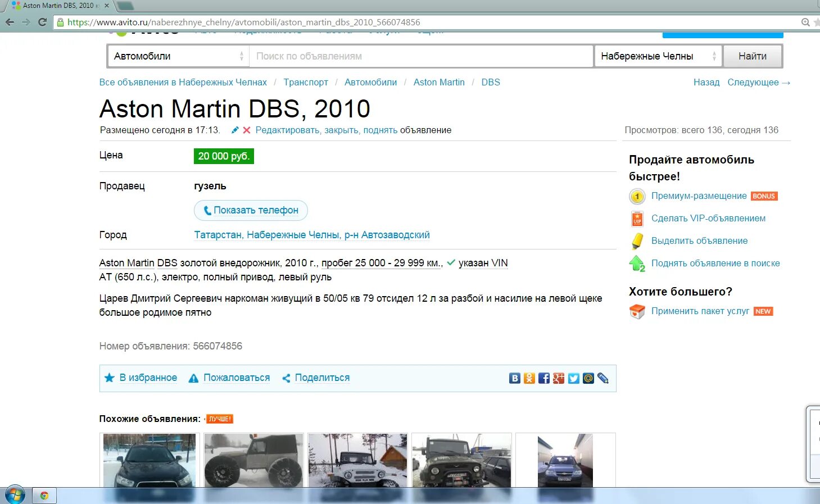This screenshot has width=820, height=504.
Task: Click the Поделиться link
Action: pyautogui.click(x=322, y=378)
